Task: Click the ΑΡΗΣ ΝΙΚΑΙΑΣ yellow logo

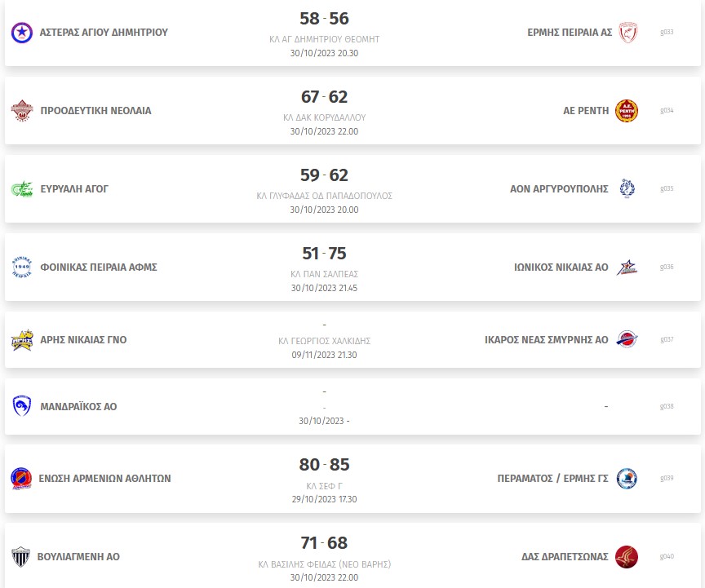Action: click(x=22, y=340)
